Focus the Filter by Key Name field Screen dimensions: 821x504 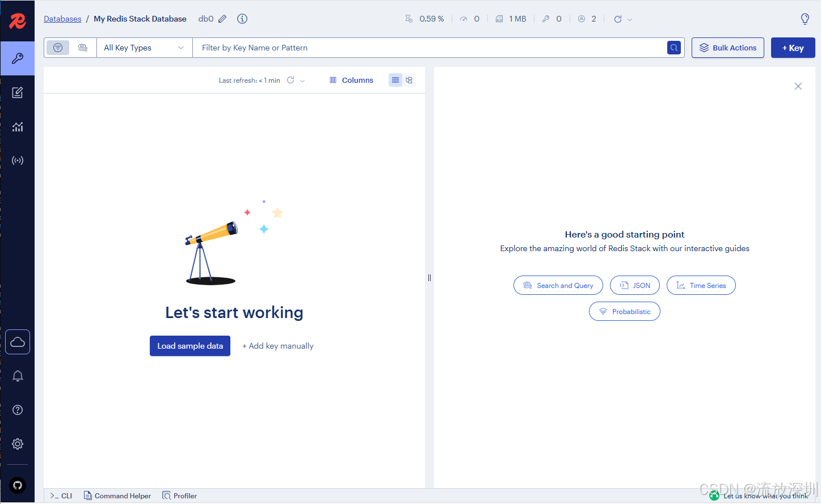pos(430,48)
